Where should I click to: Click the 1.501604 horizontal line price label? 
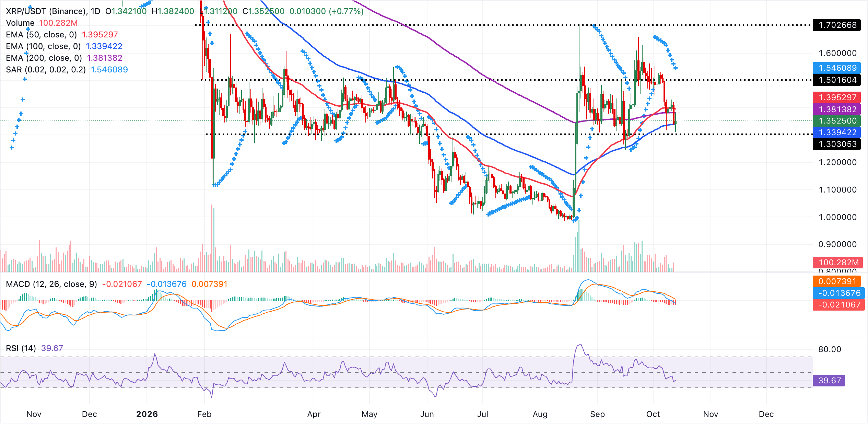tap(837, 80)
